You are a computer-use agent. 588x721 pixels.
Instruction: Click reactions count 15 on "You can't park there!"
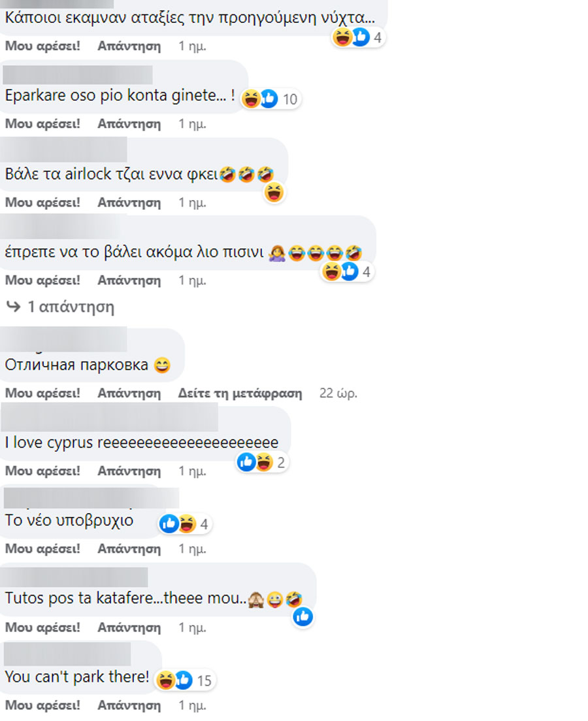(x=204, y=680)
